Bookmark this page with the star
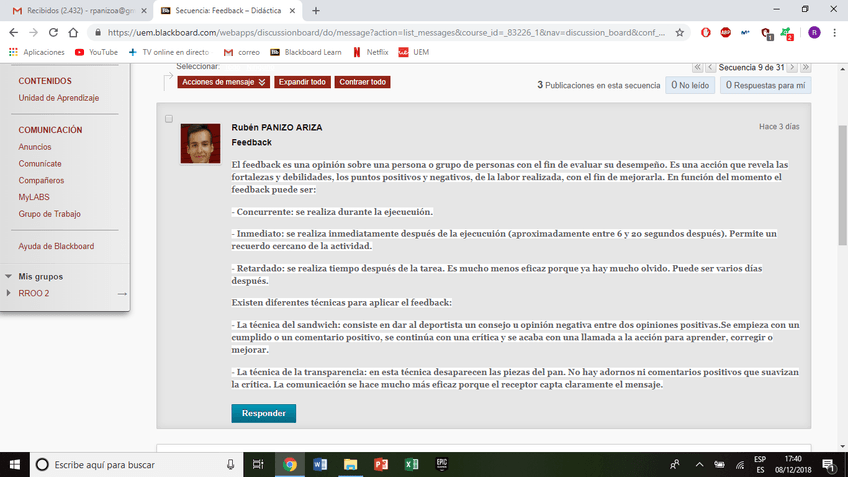Screen dimensions: 848x477 [x=680, y=32]
